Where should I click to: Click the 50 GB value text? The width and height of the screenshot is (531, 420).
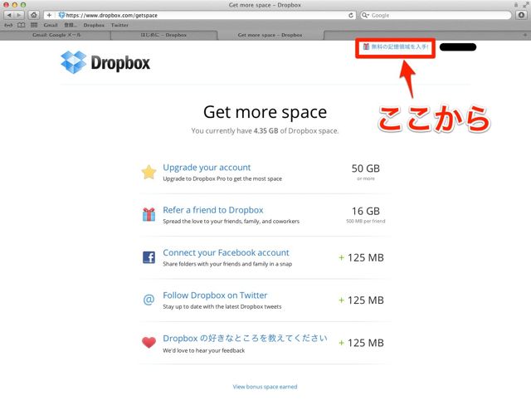click(x=365, y=168)
